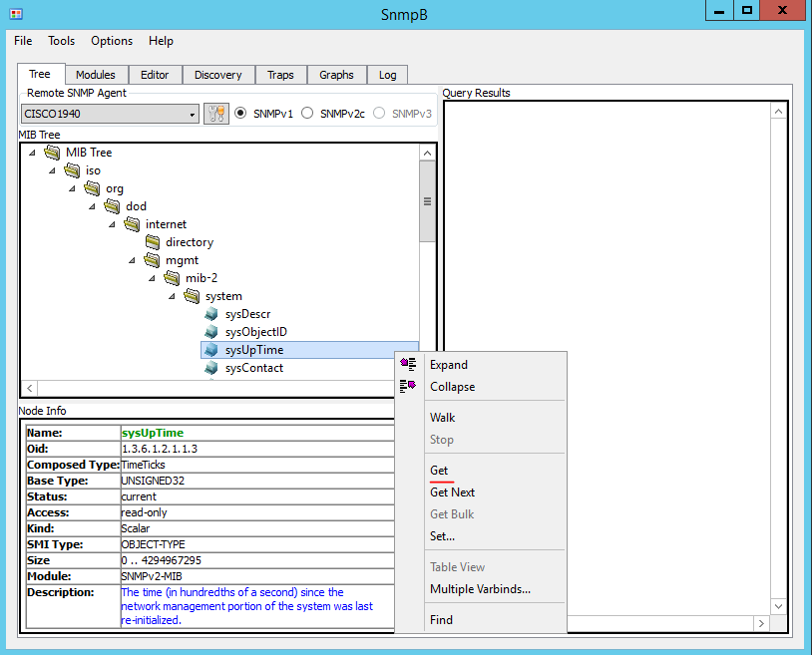
Task: Click the Expand icon in the context menu
Action: (408, 365)
